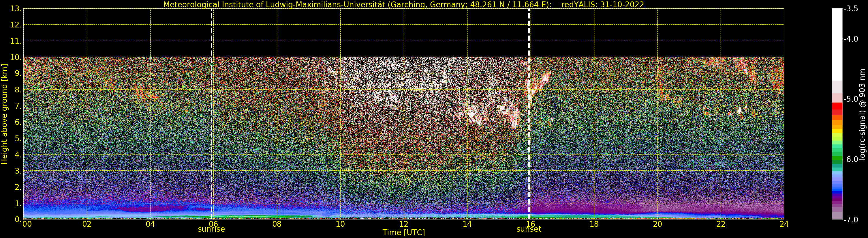Click the '8.' height tick label
868x238 pixels.
point(18,90)
